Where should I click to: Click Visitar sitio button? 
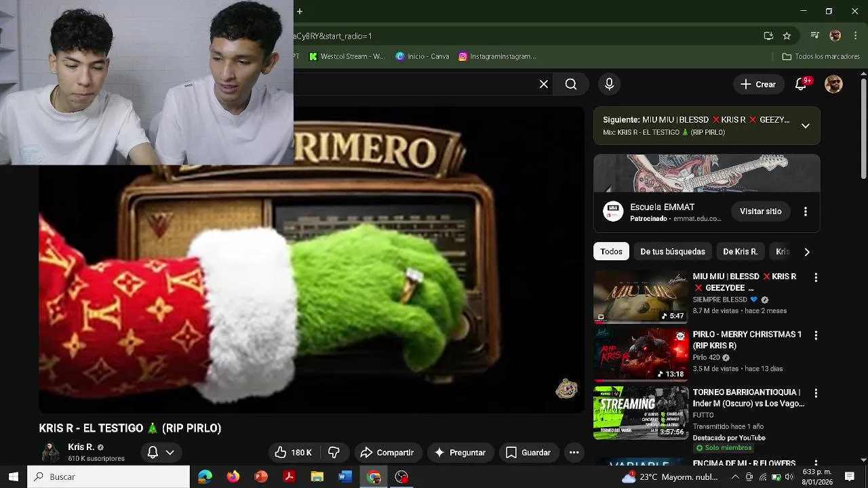(x=760, y=211)
